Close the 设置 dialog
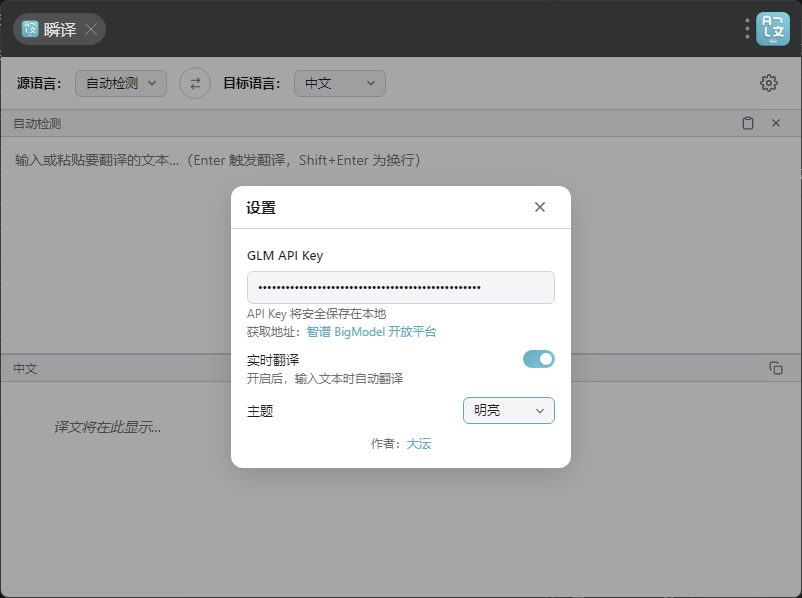The image size is (802, 598). pos(540,207)
